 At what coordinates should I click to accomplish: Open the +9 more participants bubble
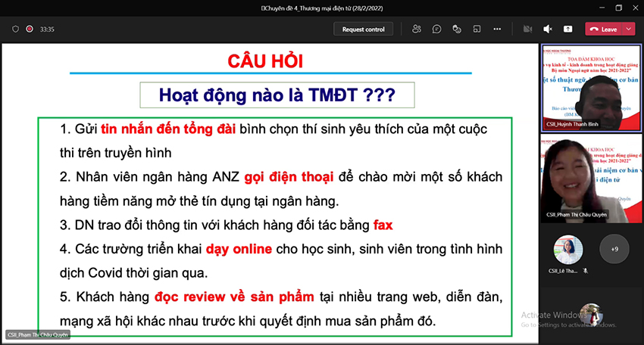click(614, 249)
